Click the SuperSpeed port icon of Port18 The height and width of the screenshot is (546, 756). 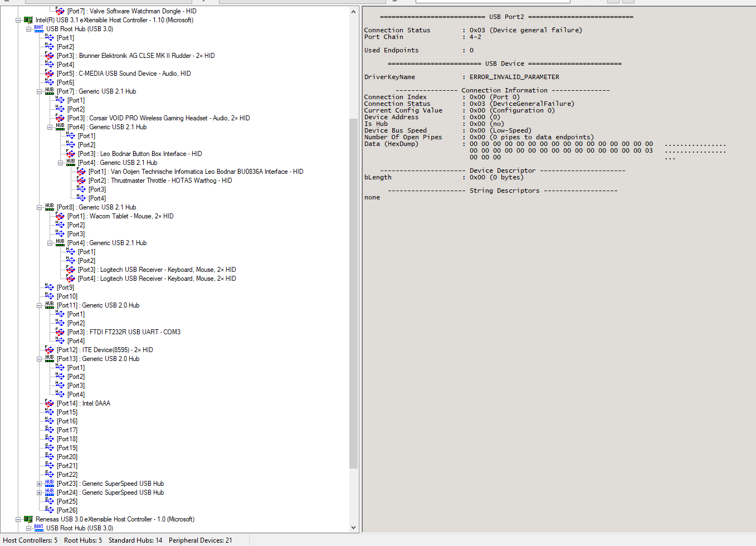tap(49, 439)
